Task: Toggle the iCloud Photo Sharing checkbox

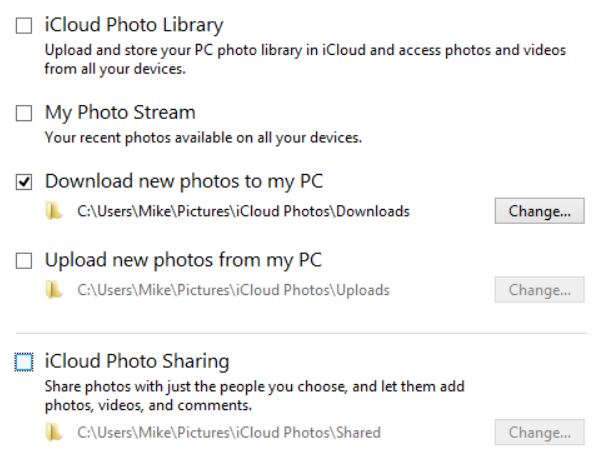Action: click(x=24, y=362)
